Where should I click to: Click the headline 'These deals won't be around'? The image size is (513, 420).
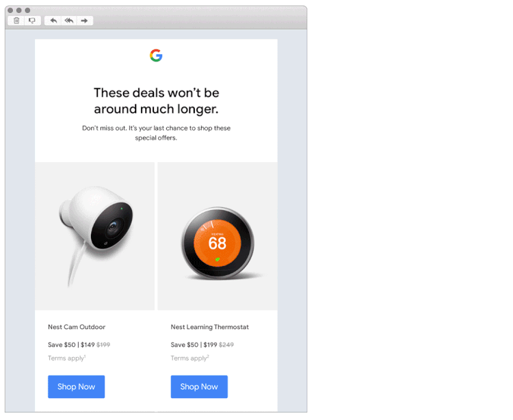pyautogui.click(x=157, y=101)
